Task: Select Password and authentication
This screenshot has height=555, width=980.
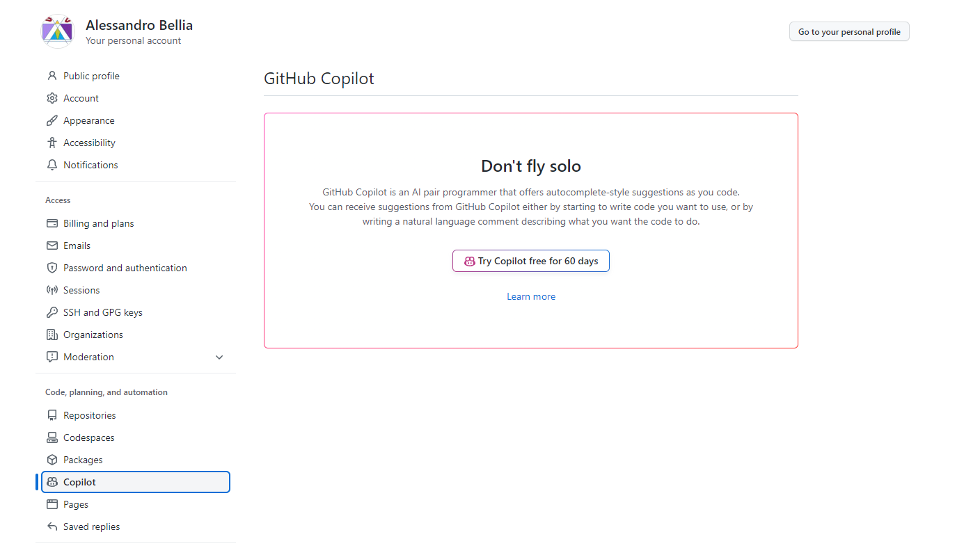Action: 125,267
